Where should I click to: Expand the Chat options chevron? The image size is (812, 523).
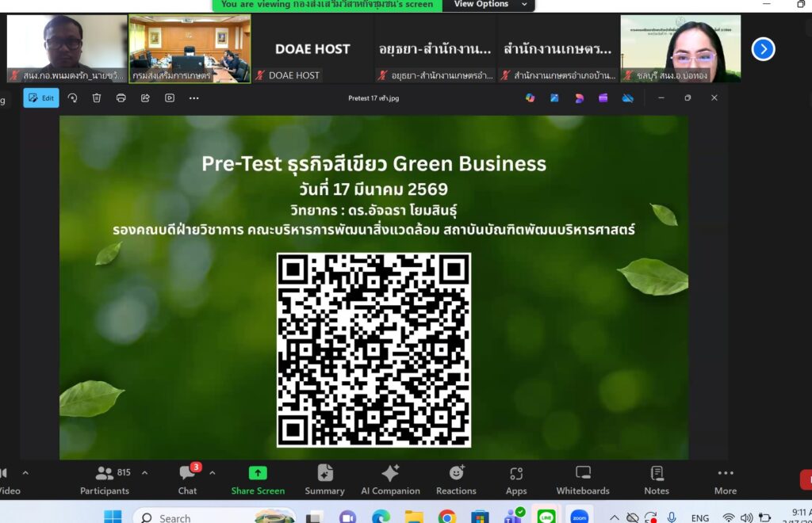tap(212, 473)
